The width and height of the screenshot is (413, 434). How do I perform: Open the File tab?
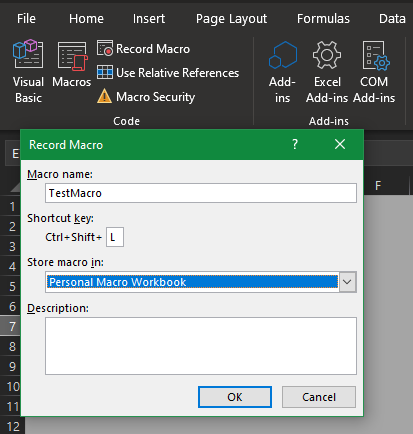(26, 19)
